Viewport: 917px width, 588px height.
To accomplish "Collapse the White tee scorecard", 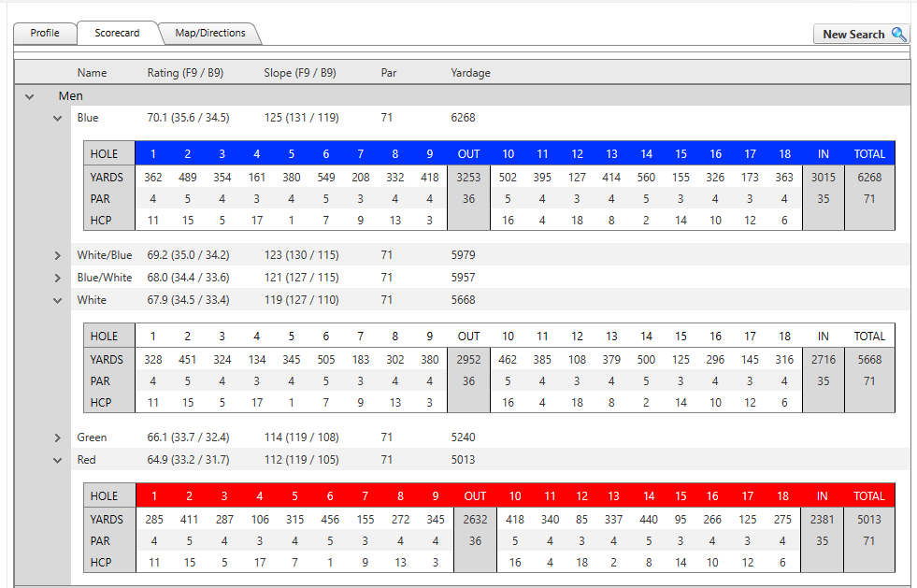I will [58, 301].
